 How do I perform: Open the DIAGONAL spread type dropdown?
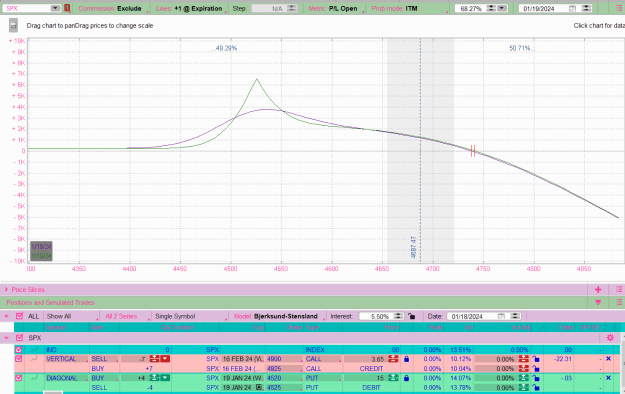click(x=66, y=378)
